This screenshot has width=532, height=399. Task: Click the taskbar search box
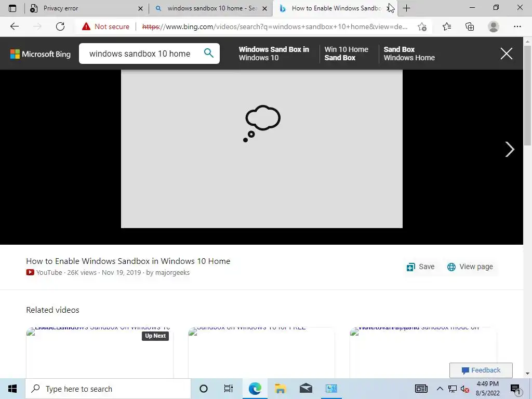pos(108,389)
